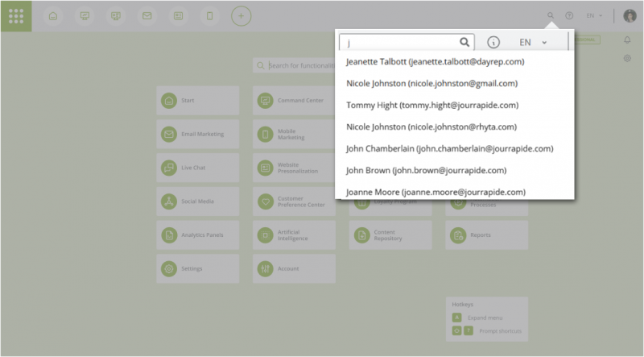Open the Analytics Panels tile

pos(198,235)
